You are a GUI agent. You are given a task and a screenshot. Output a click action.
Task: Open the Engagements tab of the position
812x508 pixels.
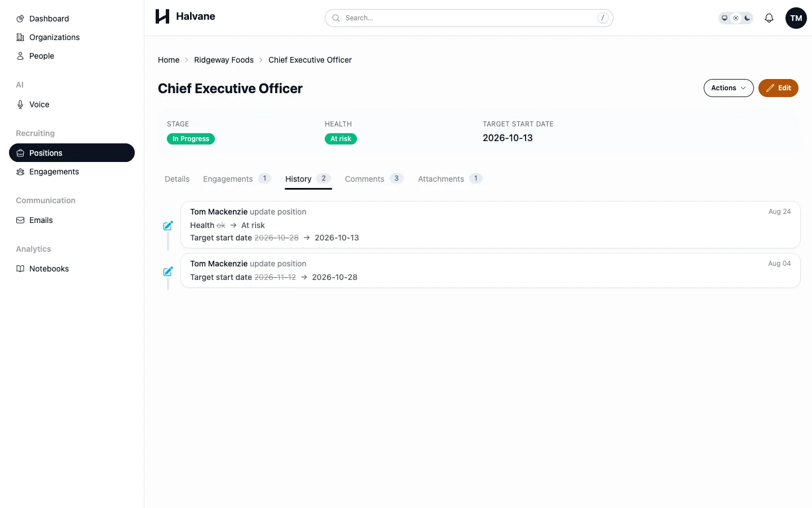pos(237,179)
